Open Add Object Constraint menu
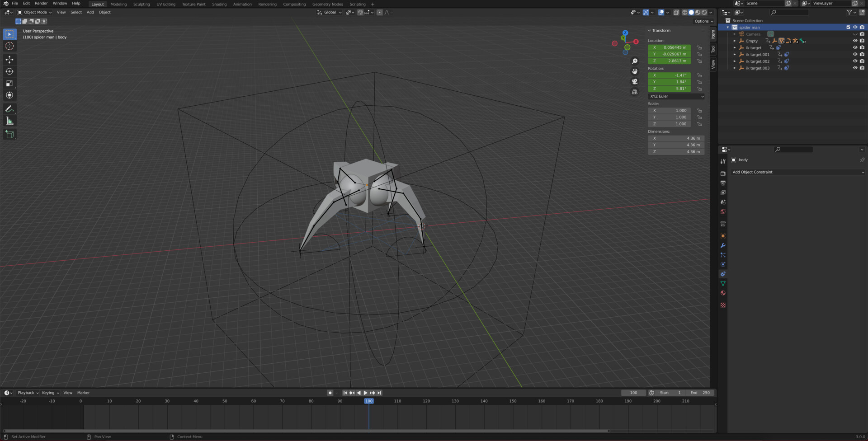The height and width of the screenshot is (441, 868). (798, 172)
